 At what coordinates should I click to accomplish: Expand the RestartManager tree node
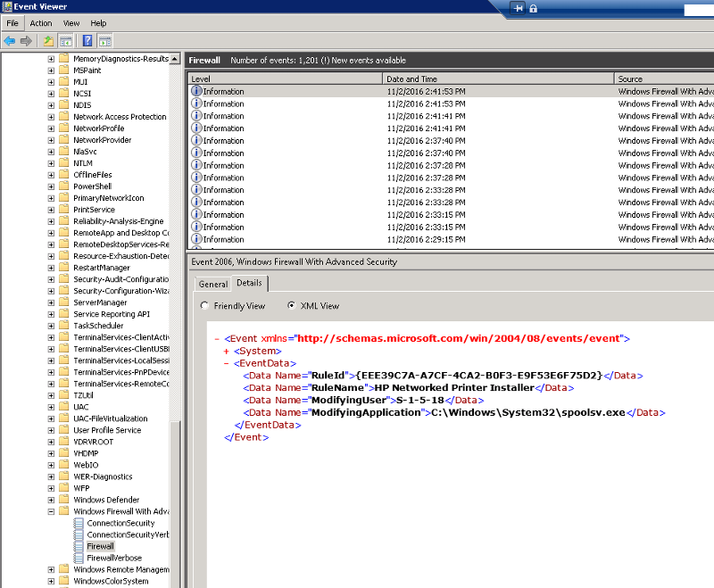tap(51, 268)
